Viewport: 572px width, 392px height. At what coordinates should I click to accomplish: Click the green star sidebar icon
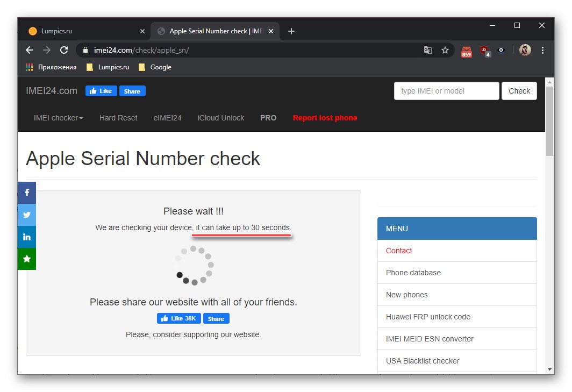(27, 259)
